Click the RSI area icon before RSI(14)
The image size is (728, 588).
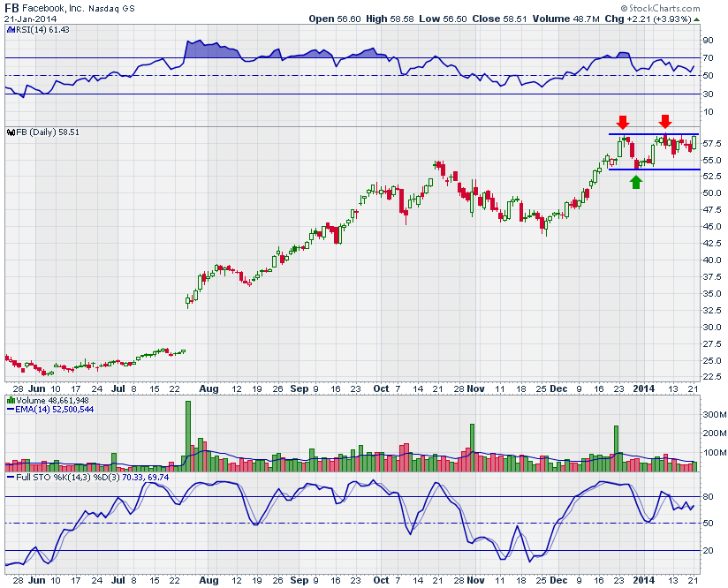(11, 30)
